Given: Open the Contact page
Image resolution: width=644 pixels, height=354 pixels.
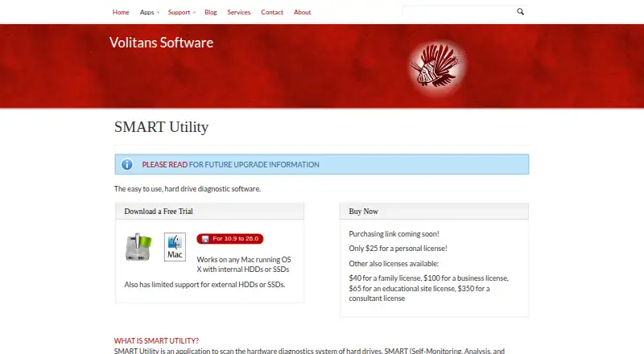Looking at the screenshot, I should coord(272,12).
